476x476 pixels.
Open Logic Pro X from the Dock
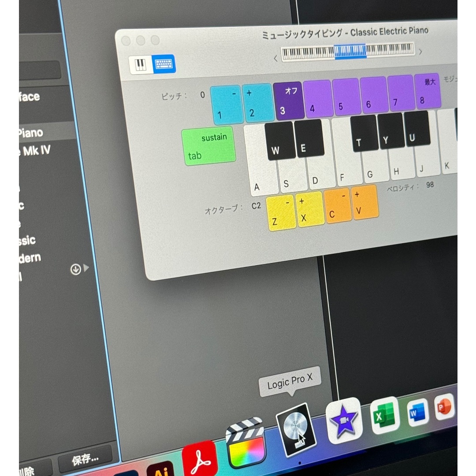coord(297,431)
